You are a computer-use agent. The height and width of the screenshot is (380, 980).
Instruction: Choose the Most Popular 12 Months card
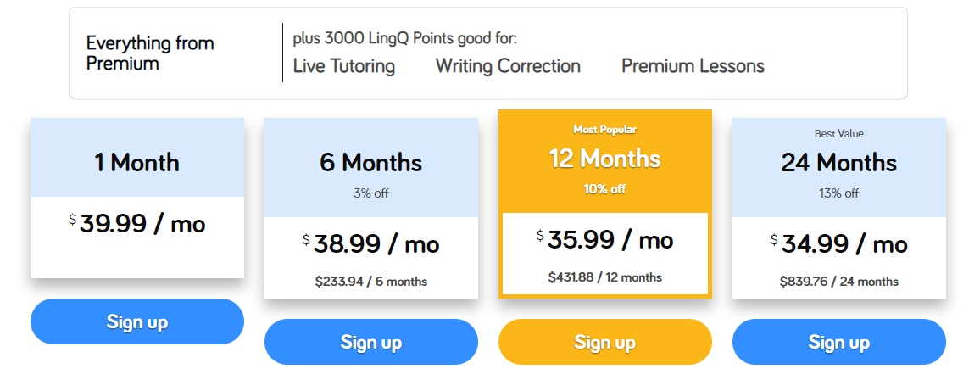605,204
